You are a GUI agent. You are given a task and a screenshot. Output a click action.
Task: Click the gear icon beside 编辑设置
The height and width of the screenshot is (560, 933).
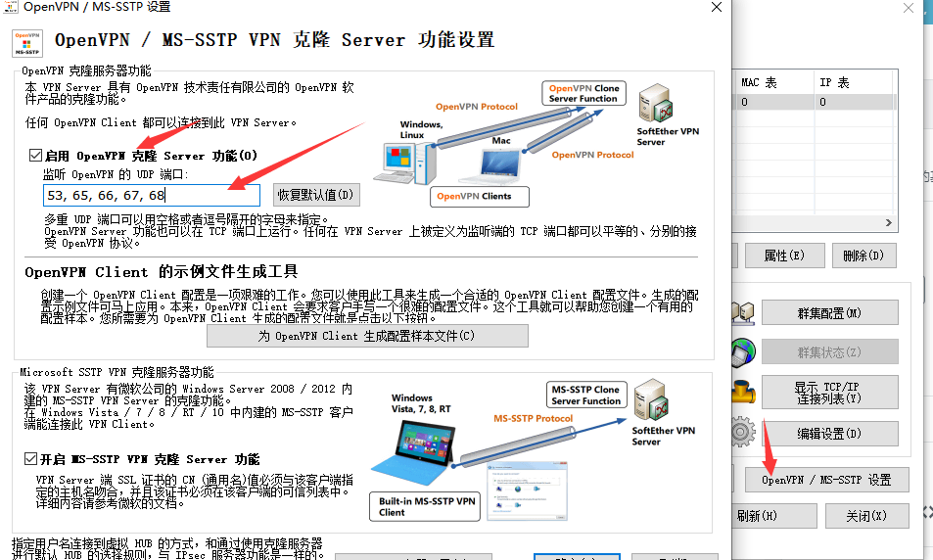pyautogui.click(x=743, y=433)
